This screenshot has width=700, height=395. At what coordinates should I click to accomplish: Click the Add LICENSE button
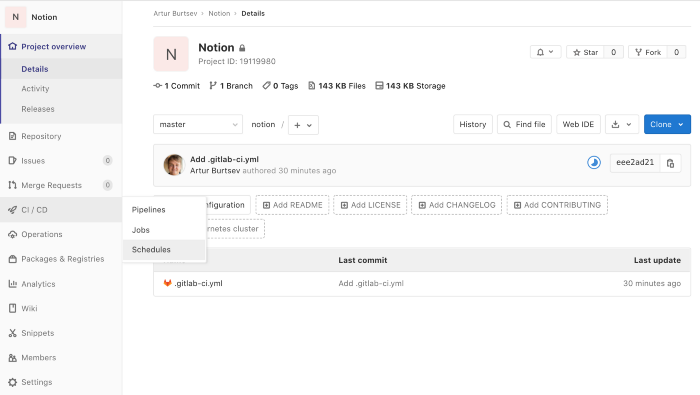[370, 205]
